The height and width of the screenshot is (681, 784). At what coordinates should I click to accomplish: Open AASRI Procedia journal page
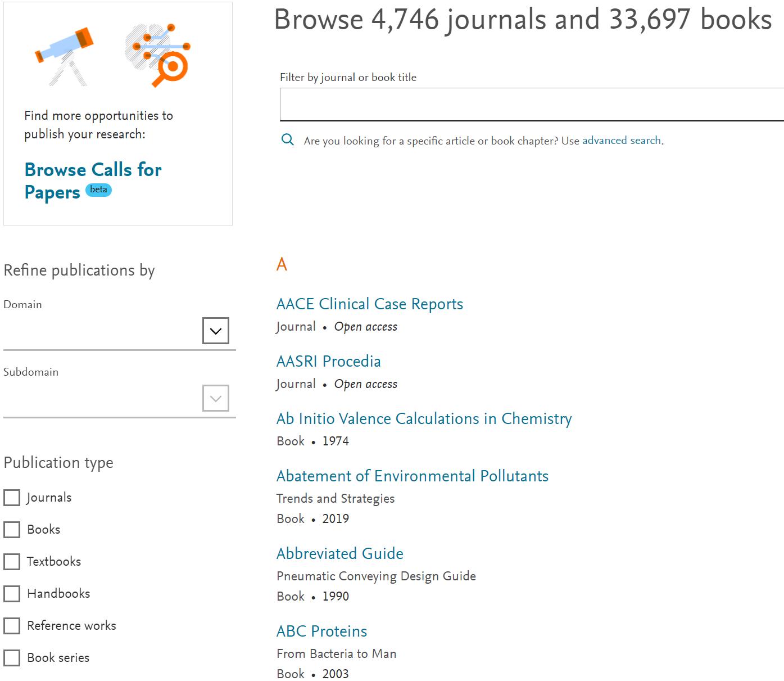click(328, 362)
